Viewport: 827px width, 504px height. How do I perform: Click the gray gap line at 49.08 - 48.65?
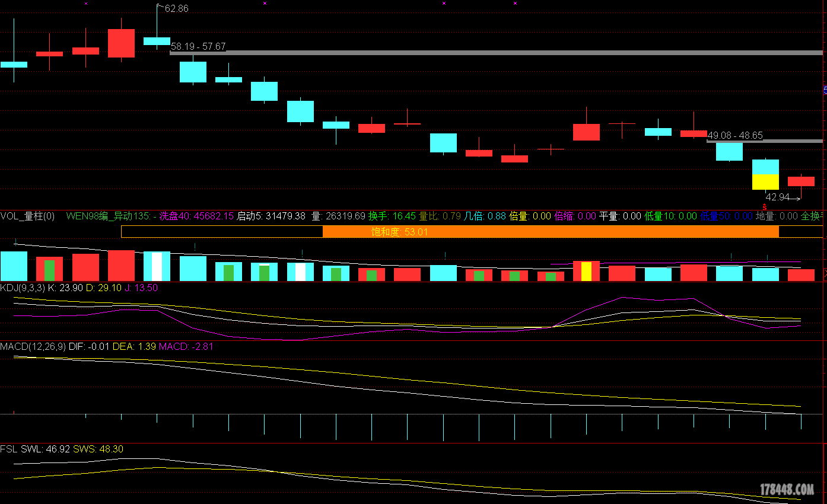point(765,141)
